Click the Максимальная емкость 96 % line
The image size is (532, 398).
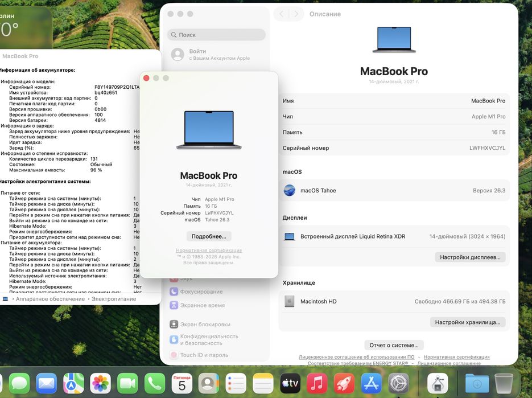[x=55, y=170]
